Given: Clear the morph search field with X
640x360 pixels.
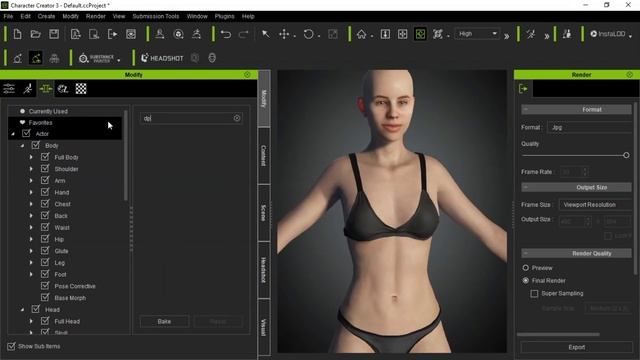Looking at the screenshot, I should (237, 118).
